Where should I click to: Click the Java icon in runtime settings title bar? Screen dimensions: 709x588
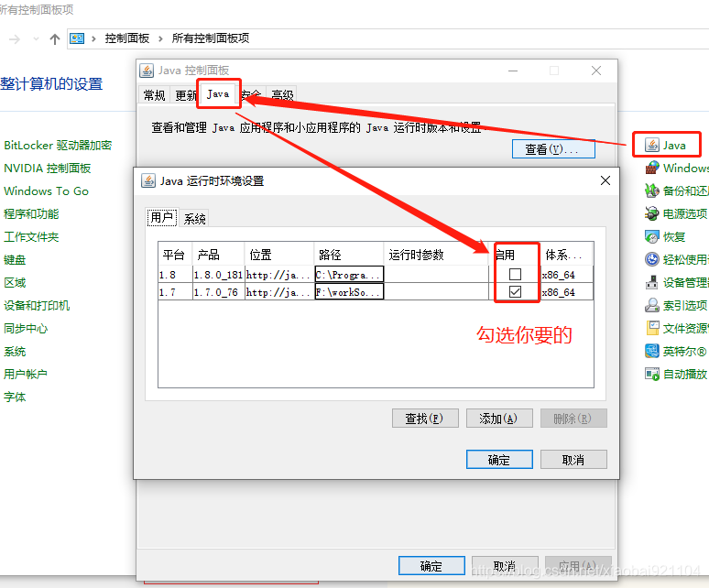[147, 180]
